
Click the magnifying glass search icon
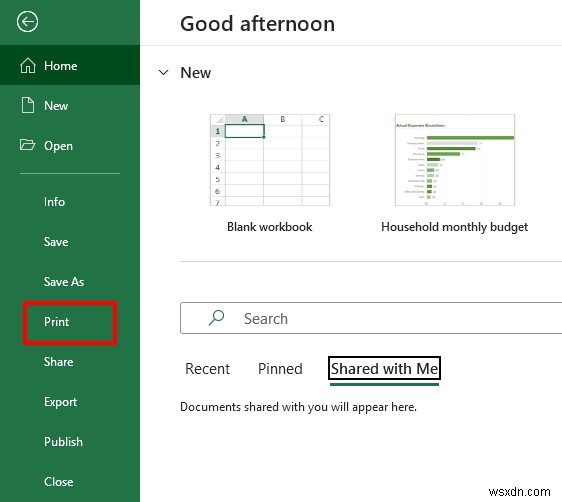(216, 318)
